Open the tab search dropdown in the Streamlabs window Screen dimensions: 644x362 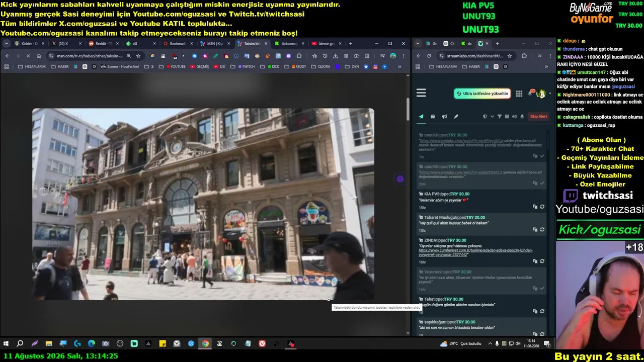click(418, 44)
